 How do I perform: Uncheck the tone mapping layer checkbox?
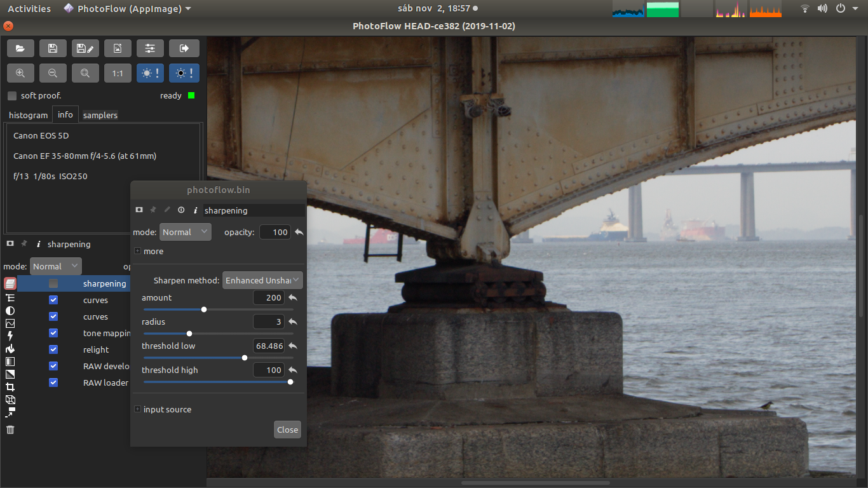53,333
